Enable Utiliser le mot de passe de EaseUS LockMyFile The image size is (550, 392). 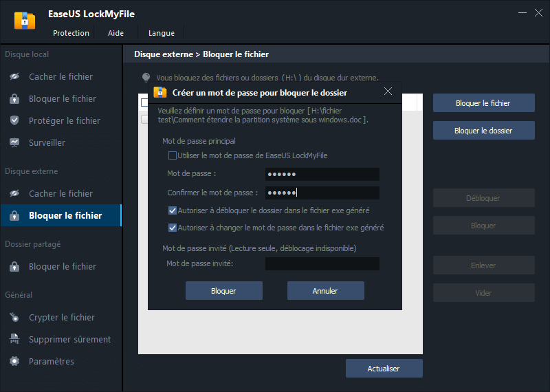click(173, 155)
